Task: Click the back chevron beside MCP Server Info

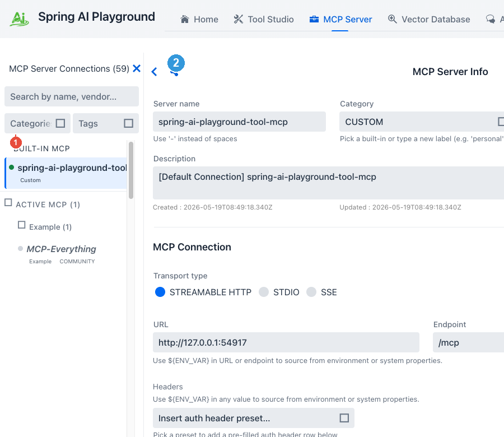Action: (x=155, y=72)
